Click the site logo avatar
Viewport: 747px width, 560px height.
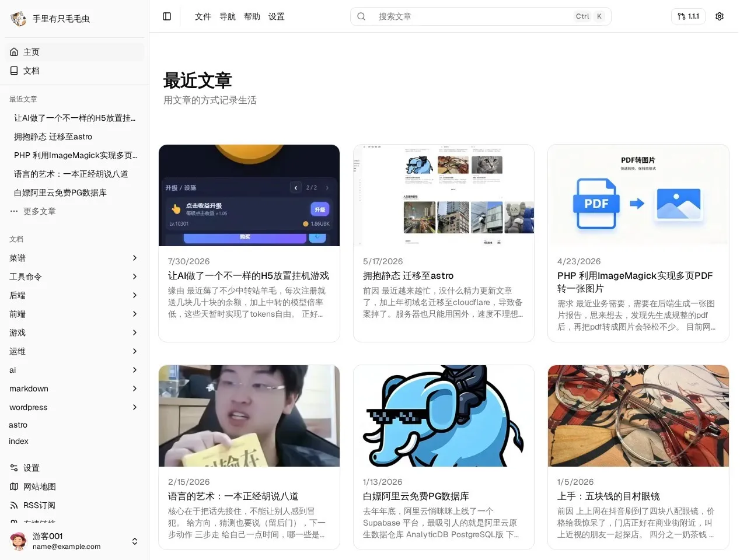19,19
